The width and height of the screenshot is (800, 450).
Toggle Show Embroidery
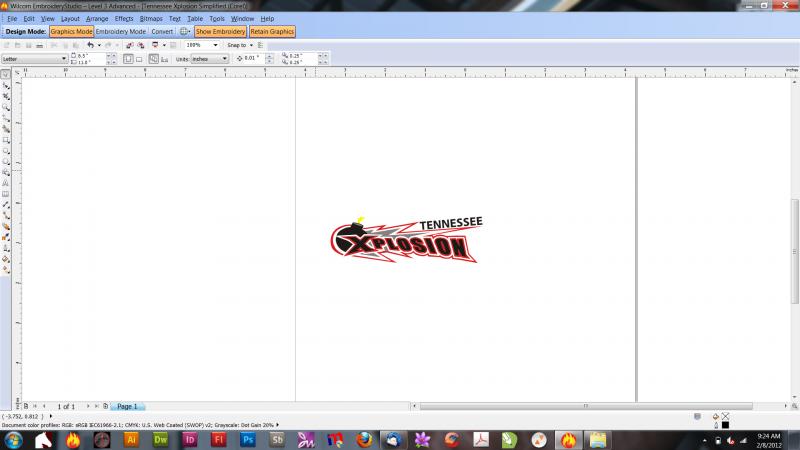[x=220, y=31]
